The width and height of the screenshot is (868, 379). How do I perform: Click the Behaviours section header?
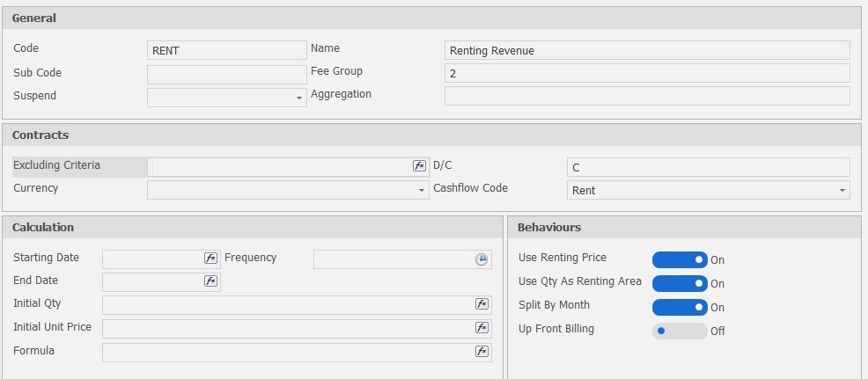684,228
